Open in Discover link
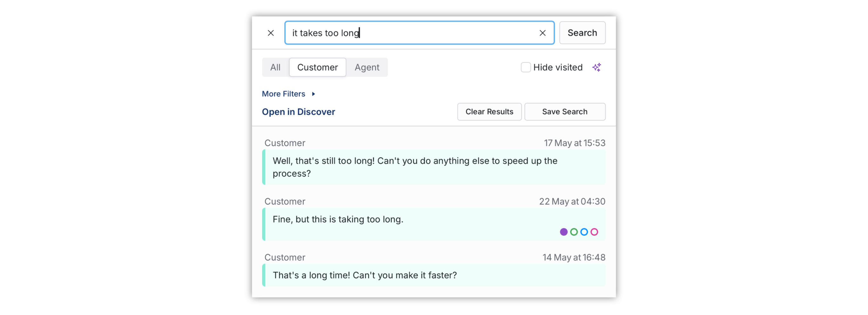Viewport: 868px width, 315px height. click(x=298, y=112)
